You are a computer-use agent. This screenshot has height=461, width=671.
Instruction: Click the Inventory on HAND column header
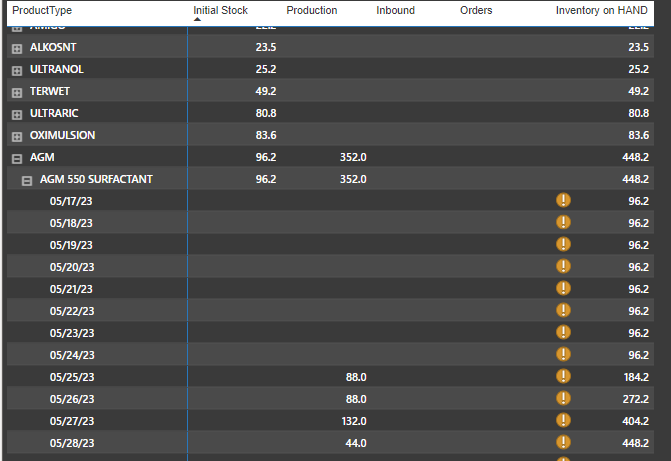tap(601, 10)
